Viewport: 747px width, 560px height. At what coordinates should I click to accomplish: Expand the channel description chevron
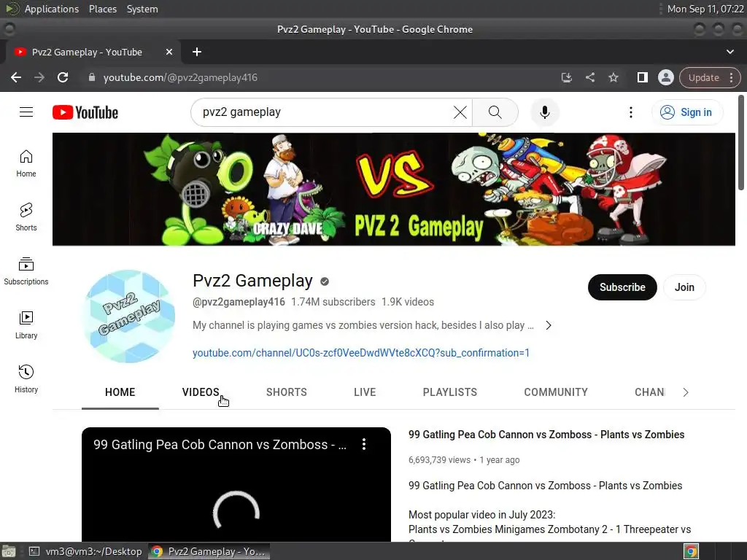549,325
